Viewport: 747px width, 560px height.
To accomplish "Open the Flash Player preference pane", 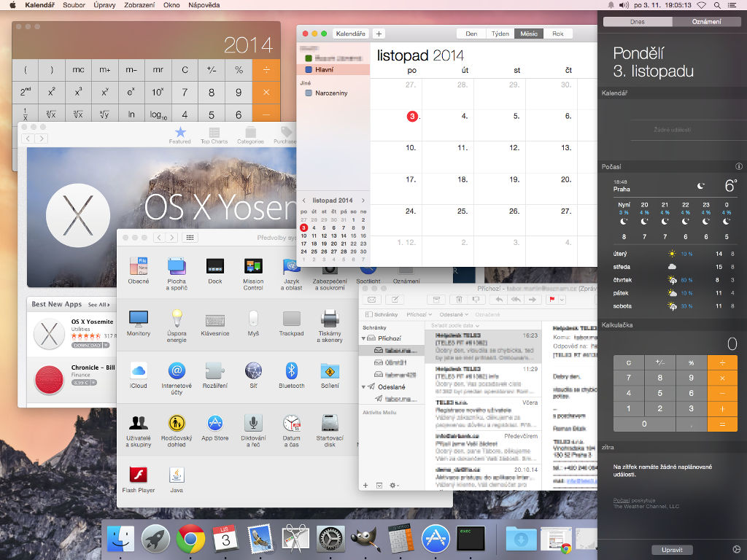I will click(139, 480).
